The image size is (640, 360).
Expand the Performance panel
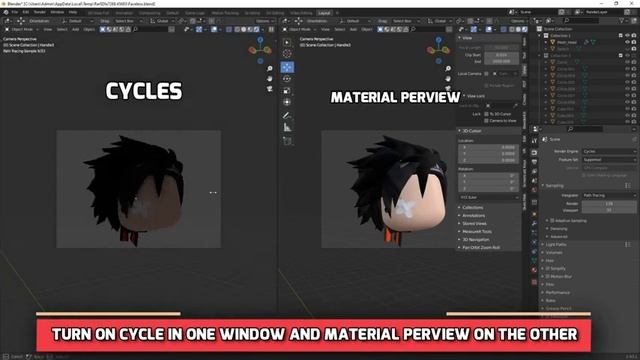(558, 293)
